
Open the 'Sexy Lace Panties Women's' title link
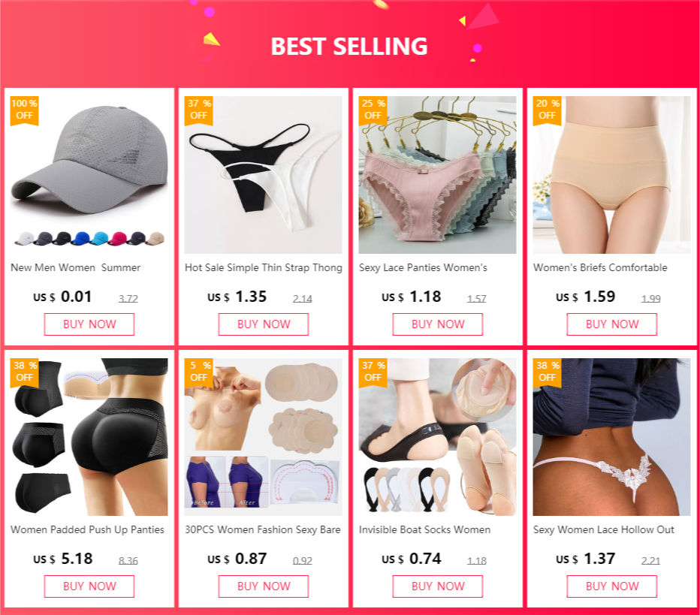click(x=423, y=268)
